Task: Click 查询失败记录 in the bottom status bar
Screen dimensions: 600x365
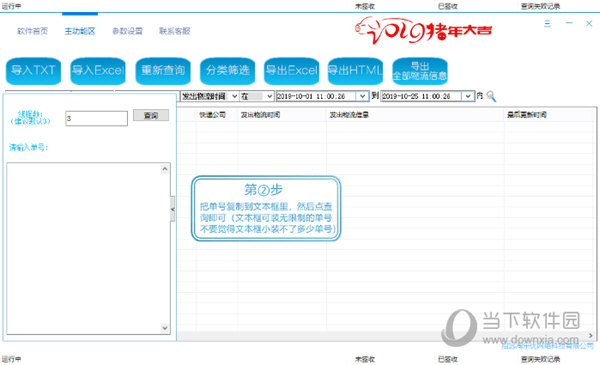Action: [540, 359]
